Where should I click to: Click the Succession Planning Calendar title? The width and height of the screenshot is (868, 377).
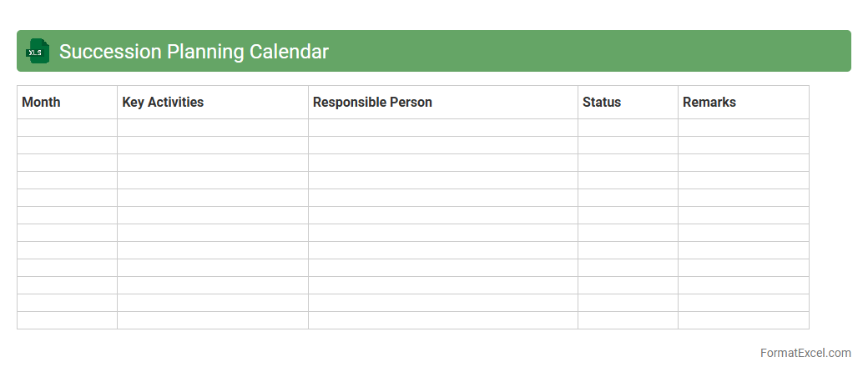click(x=194, y=52)
